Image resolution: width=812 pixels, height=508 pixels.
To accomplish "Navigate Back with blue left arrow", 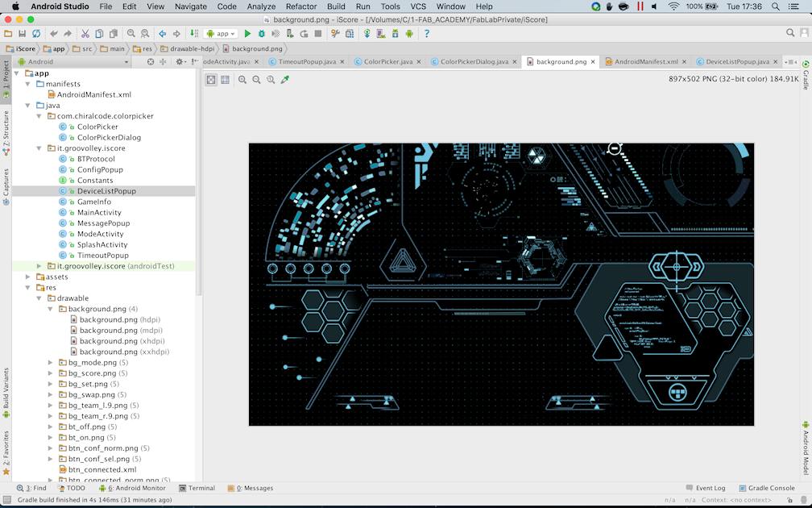I will 162,34.
